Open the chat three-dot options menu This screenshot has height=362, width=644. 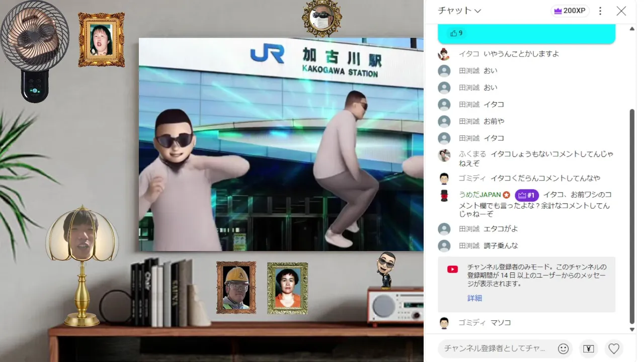pyautogui.click(x=600, y=11)
